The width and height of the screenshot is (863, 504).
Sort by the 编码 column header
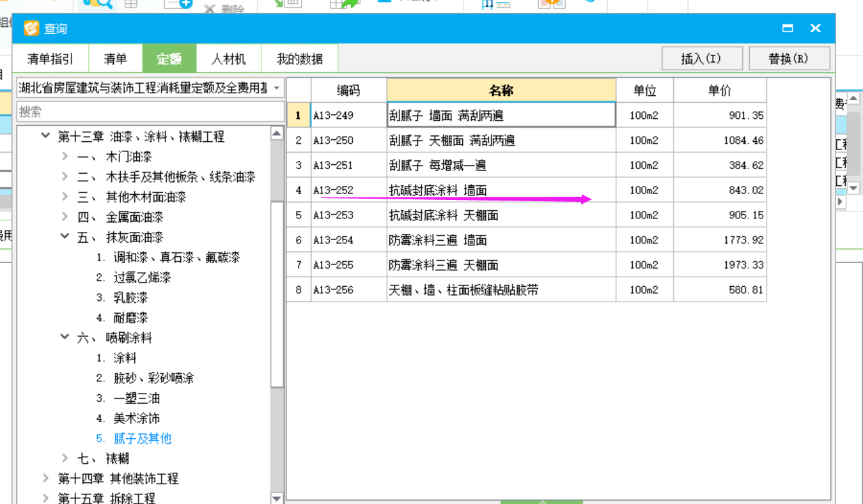[x=348, y=91]
